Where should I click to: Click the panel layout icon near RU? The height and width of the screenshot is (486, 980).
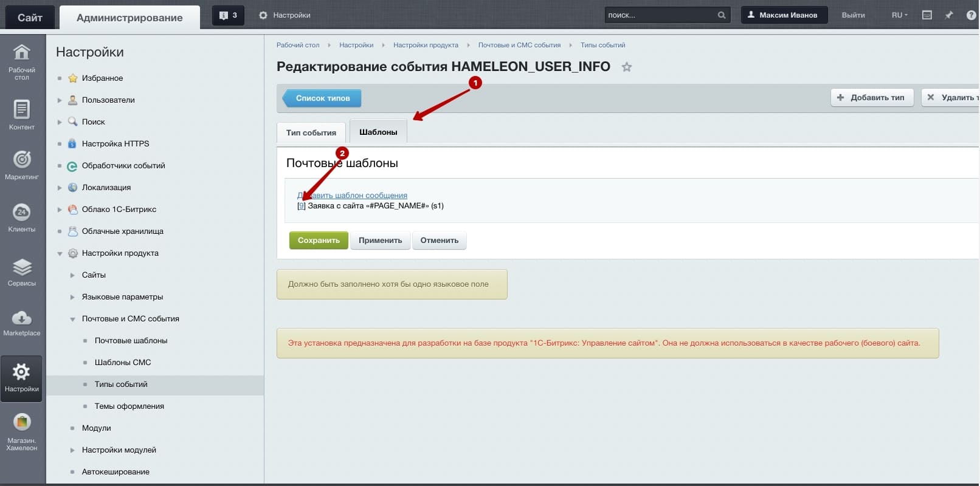[x=927, y=15]
